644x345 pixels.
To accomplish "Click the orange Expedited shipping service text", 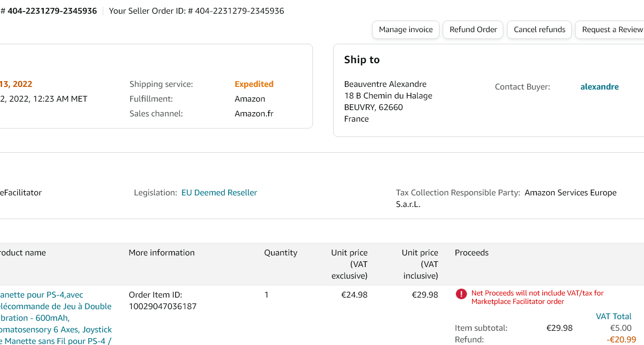I will 254,84.
